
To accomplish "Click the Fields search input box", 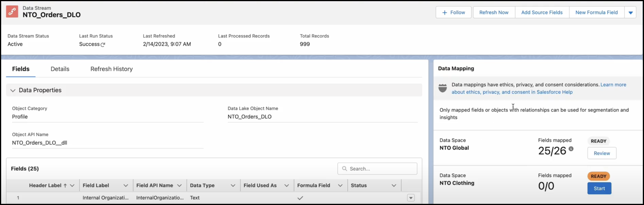I will point(377,169).
